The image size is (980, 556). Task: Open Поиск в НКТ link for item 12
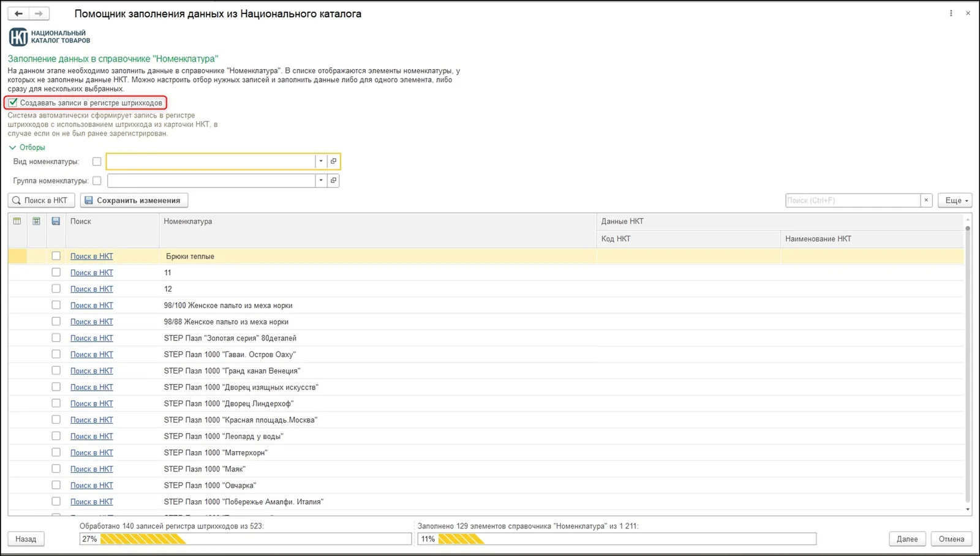click(x=92, y=289)
